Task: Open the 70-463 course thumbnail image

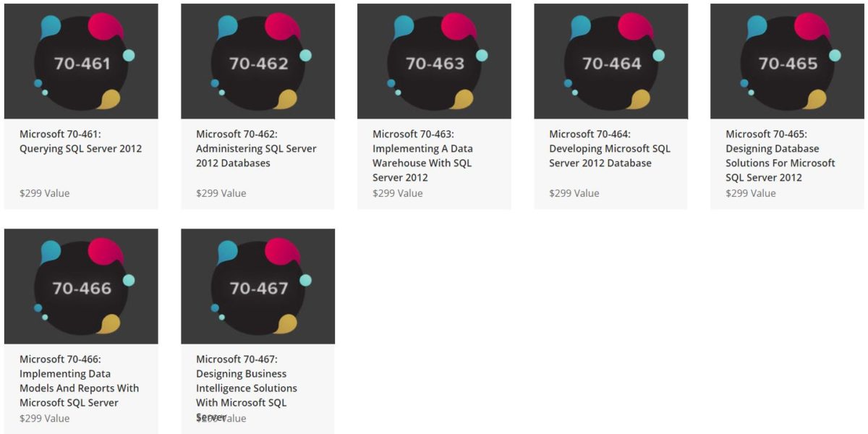Action: pyautogui.click(x=434, y=61)
